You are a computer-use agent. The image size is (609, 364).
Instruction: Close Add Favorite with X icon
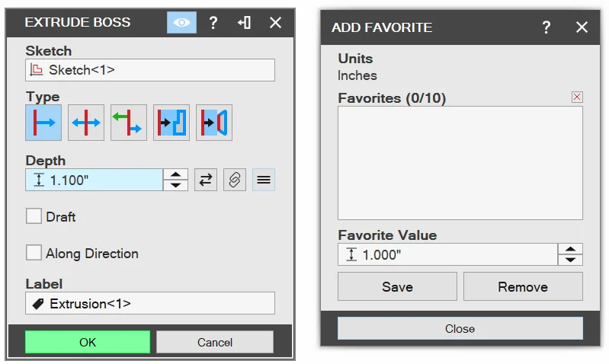pyautogui.click(x=582, y=27)
